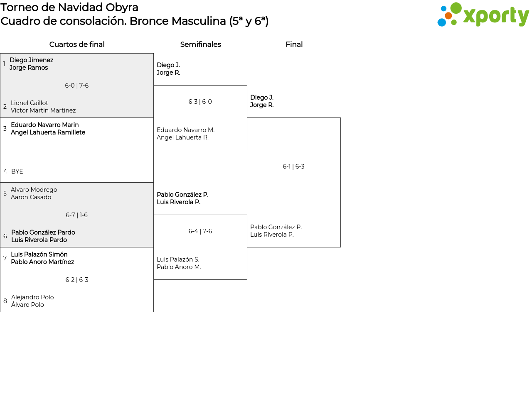Image resolution: width=532 pixels, height=394 pixels.
Task: Select Alejandro Polo / Álvaro Polo team
Action: click(x=32, y=301)
